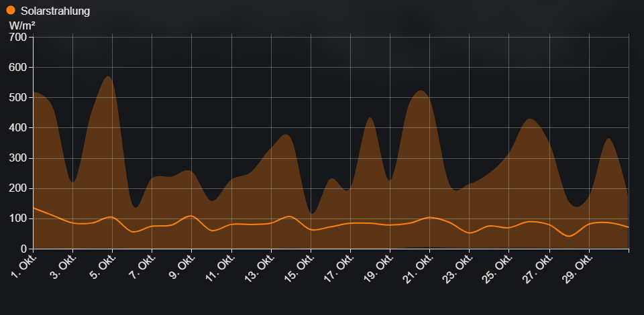Click the area peak top near 18. Okt.
Viewport: 644px width, 315px height.
370,118
